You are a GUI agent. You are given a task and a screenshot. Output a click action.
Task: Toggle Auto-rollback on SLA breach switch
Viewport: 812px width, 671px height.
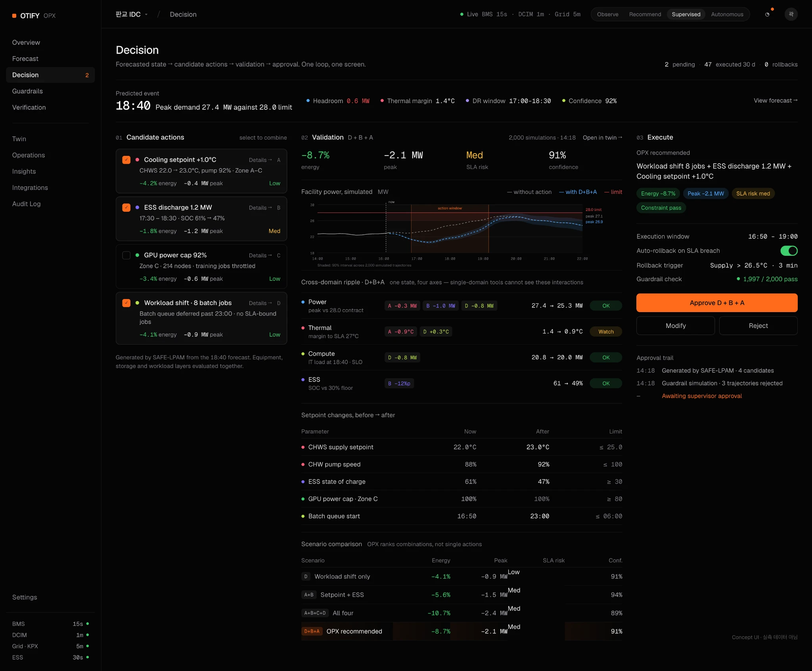click(789, 251)
